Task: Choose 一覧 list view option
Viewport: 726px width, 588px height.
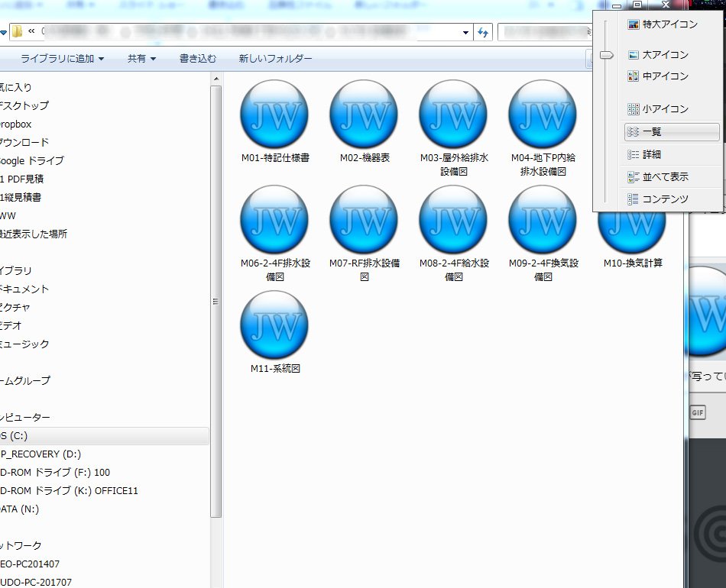Action: tap(672, 132)
